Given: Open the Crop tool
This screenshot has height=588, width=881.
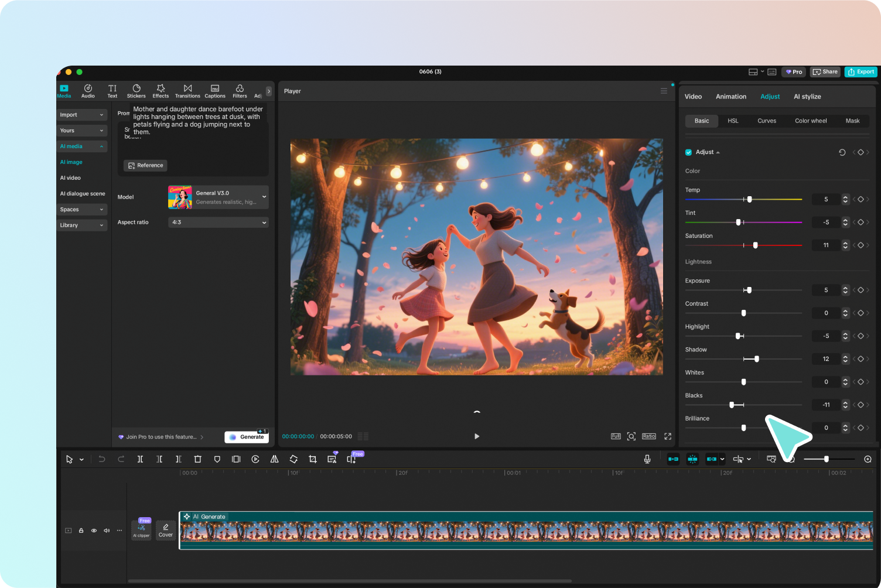Looking at the screenshot, I should coord(313,459).
